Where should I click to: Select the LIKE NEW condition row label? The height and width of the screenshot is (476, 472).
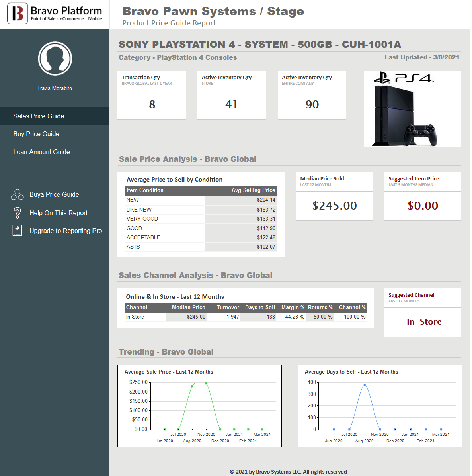pos(139,210)
